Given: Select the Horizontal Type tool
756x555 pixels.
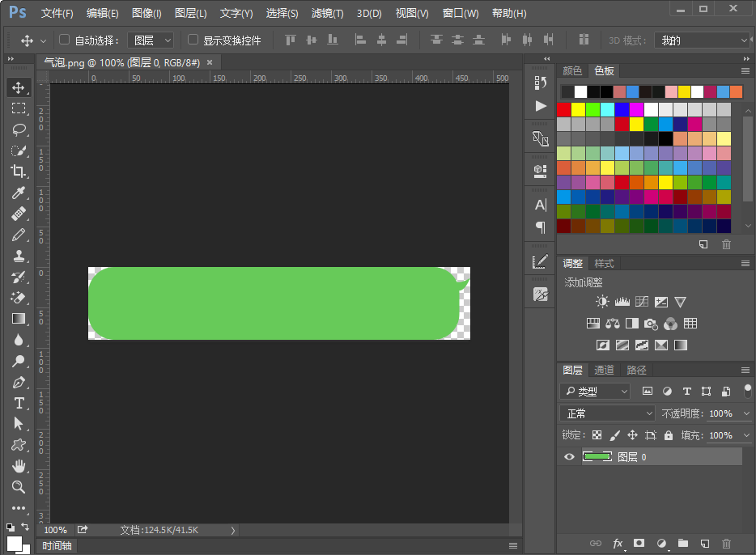Looking at the screenshot, I should coord(19,403).
